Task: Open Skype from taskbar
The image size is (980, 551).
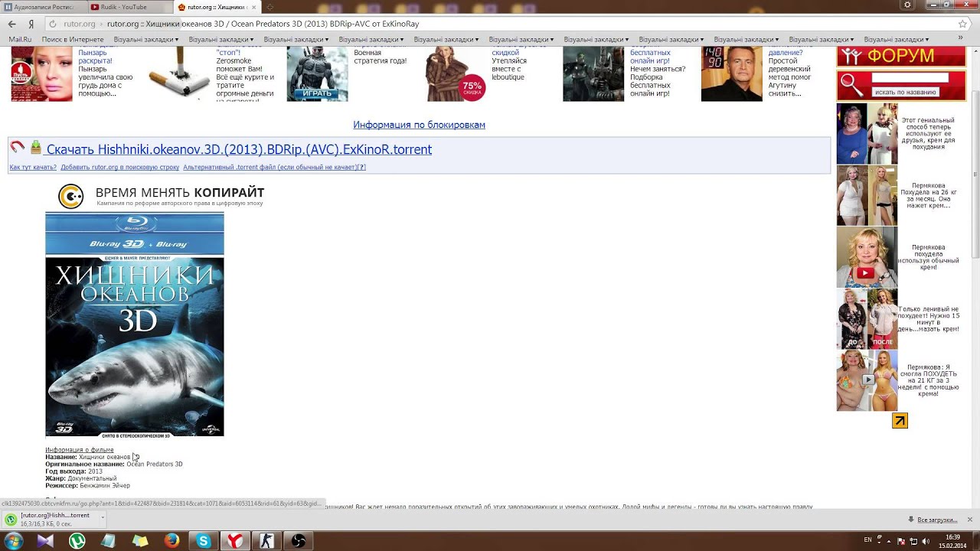Action: coord(203,541)
